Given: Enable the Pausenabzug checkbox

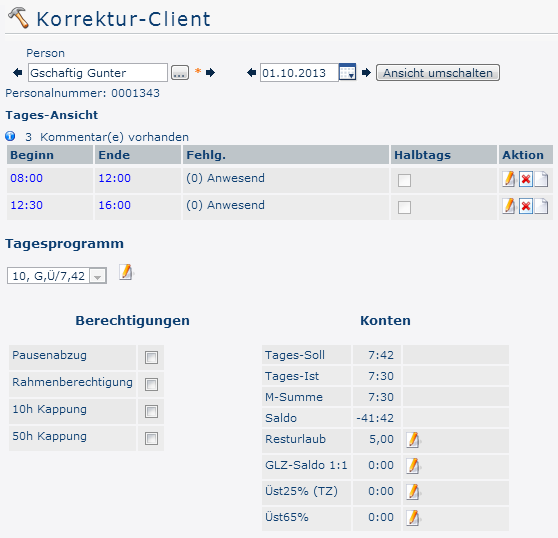Looking at the screenshot, I should [151, 357].
